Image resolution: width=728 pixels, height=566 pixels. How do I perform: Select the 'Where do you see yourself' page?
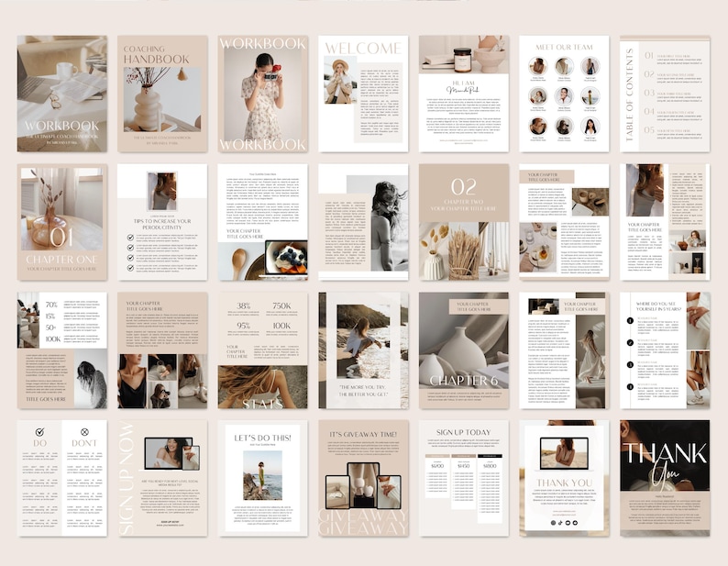[665, 350]
